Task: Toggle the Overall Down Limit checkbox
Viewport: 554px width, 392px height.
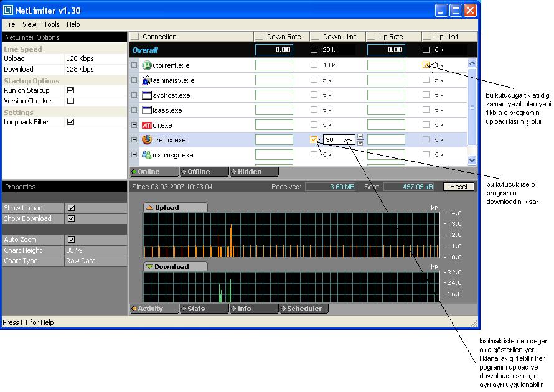Action: [x=314, y=50]
